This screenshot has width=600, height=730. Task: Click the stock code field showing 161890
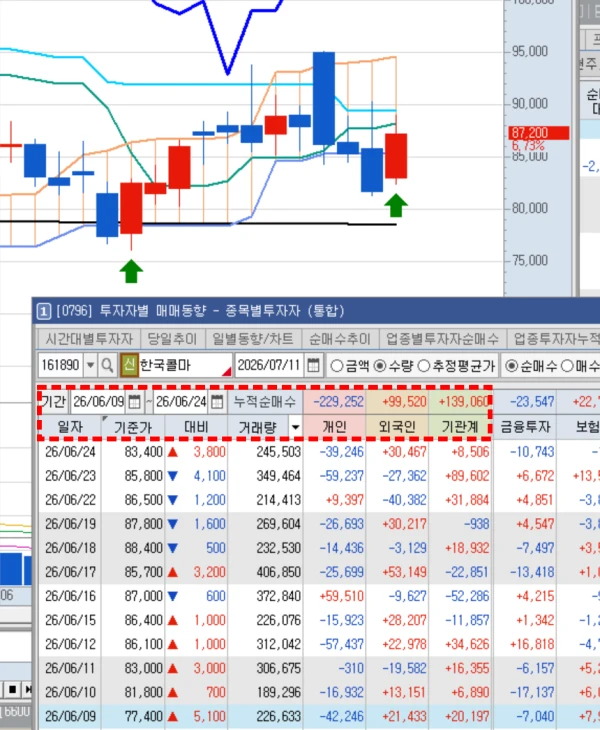[61, 365]
